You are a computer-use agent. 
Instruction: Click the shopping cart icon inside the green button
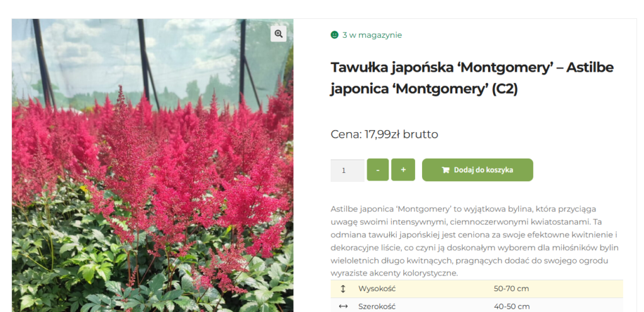(x=446, y=170)
